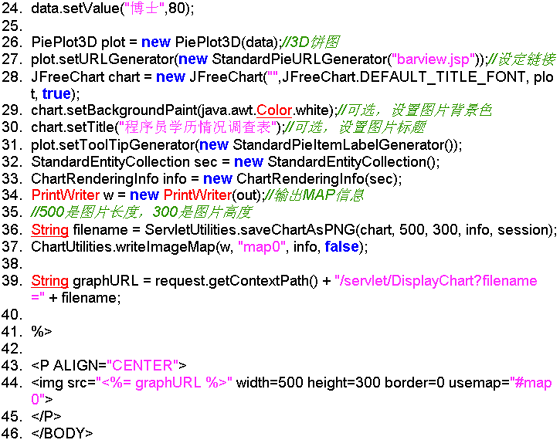The width and height of the screenshot is (560, 440).
Task: Click 'StandardPieURLGenerator' on line 27
Action: click(x=299, y=59)
